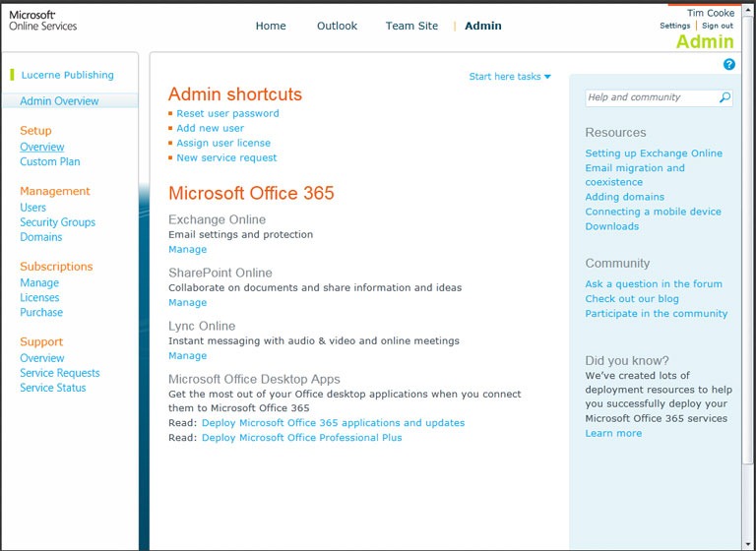Click the search magnifier icon
Screen dimensions: 756x551
[724, 98]
